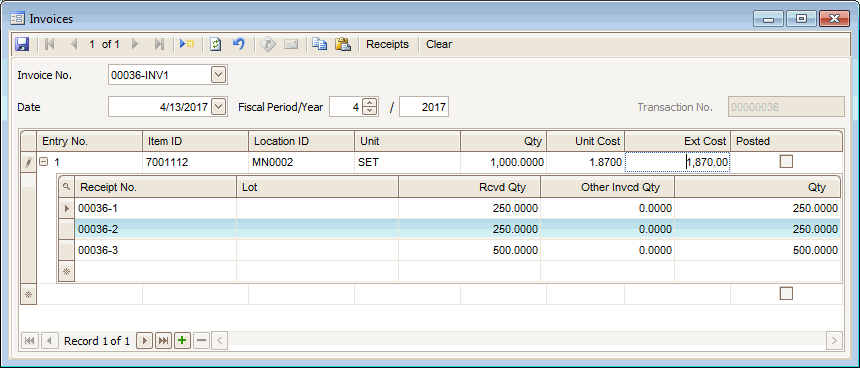Refresh the invoice data
Image resolution: width=860 pixels, height=368 pixels.
point(216,44)
